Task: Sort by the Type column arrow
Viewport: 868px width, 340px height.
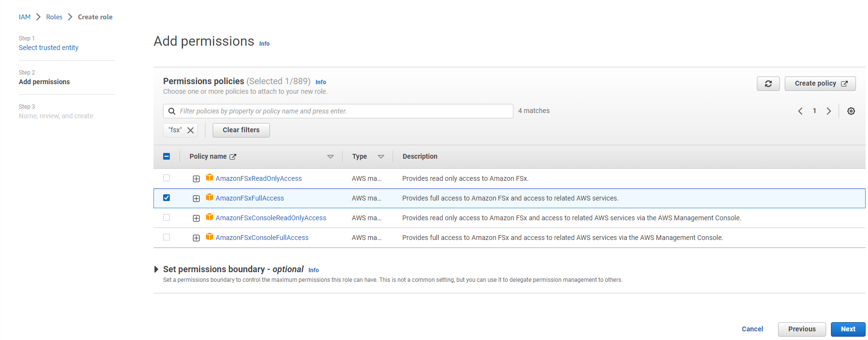Action: click(381, 157)
